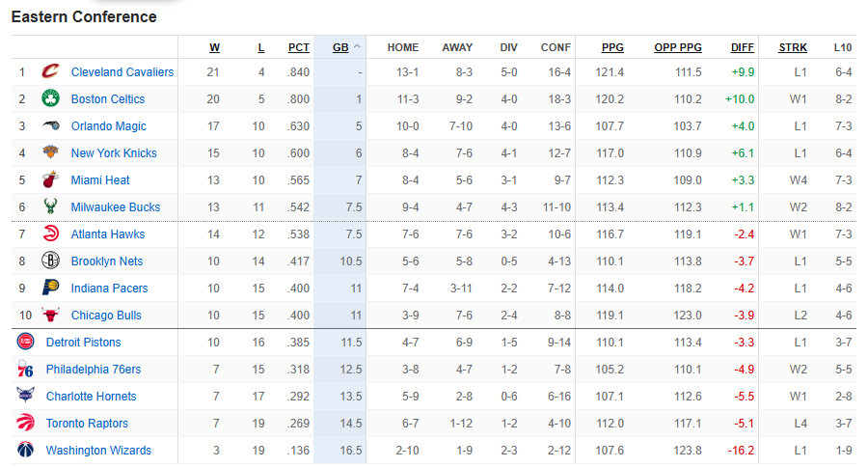Click the Boston Celtics shamrock logo

click(50, 98)
